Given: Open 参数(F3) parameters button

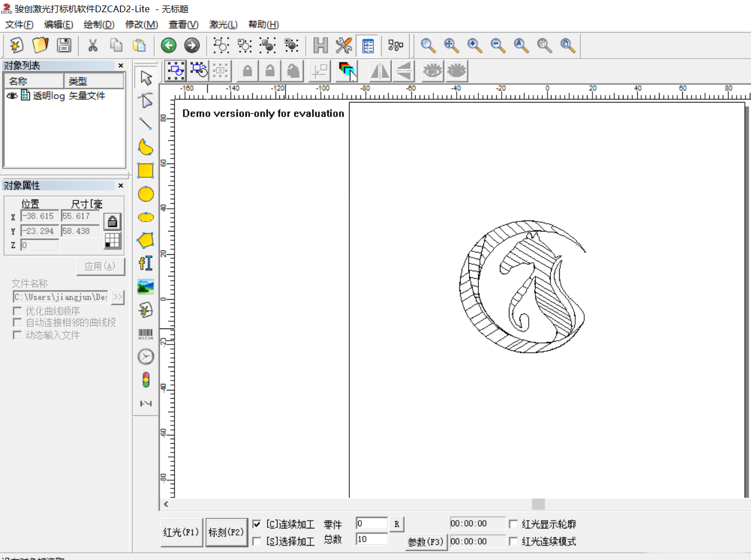Looking at the screenshot, I should tap(426, 542).
